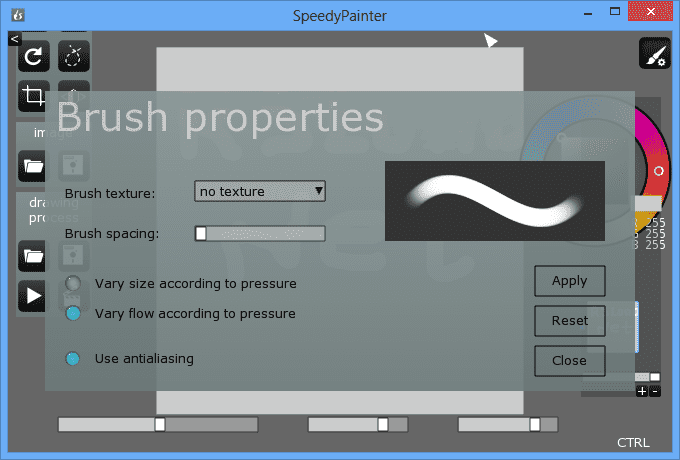Open the Brush texture dropdown
The image size is (680, 460).
260,191
